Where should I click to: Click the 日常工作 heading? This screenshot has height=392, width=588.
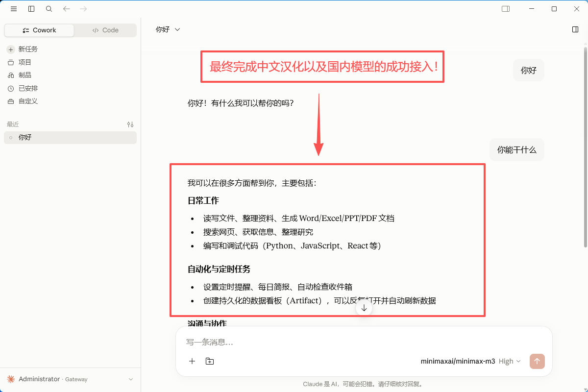(203, 200)
